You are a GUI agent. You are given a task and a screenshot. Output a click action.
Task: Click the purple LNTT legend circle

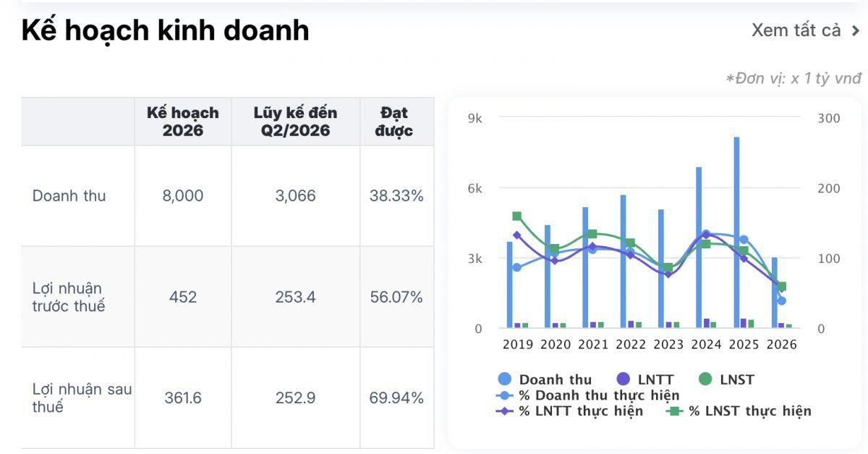click(x=623, y=379)
